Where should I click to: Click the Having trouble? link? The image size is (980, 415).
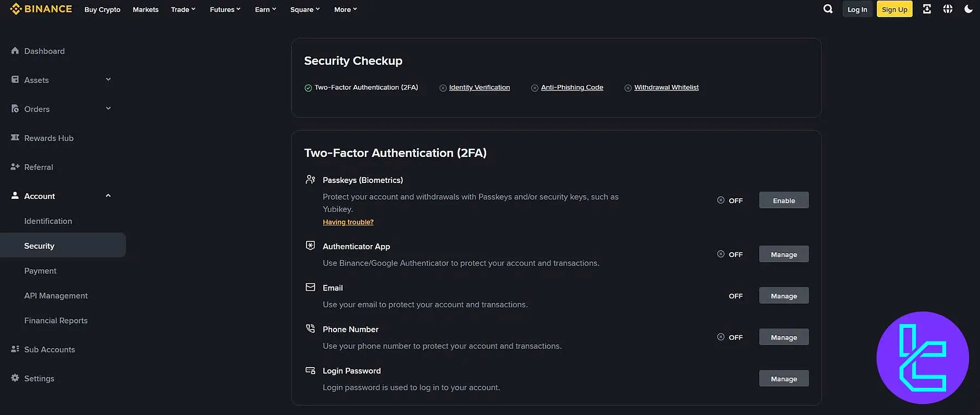point(348,222)
